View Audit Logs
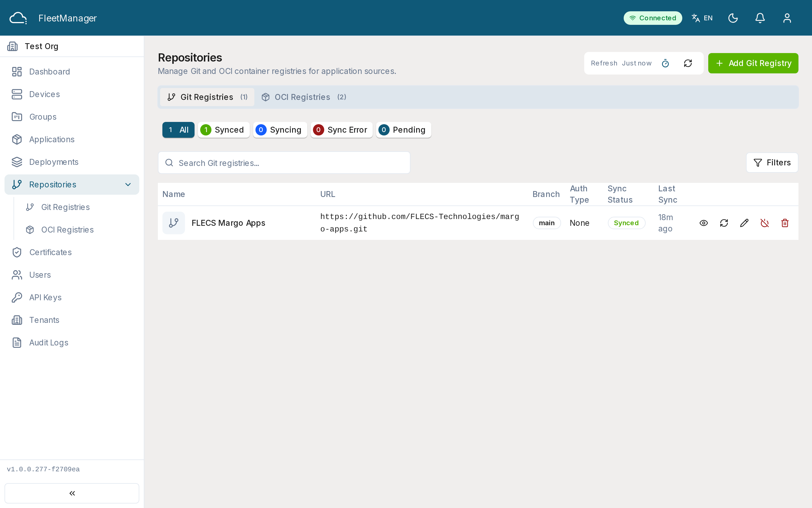The image size is (812, 508). click(72, 343)
